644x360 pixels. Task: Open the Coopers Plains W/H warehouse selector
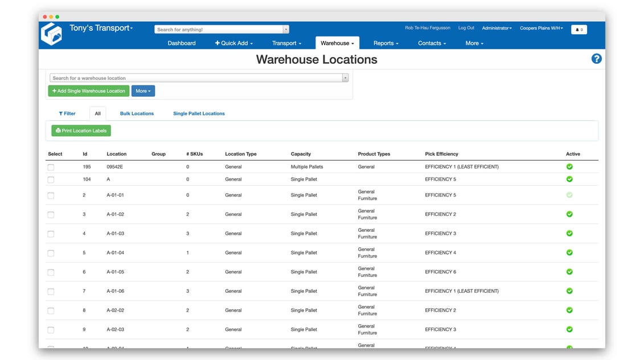coord(541,27)
